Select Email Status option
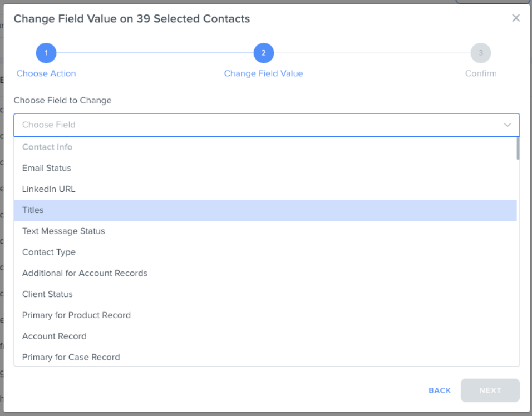The width and height of the screenshot is (532, 416). (265, 168)
